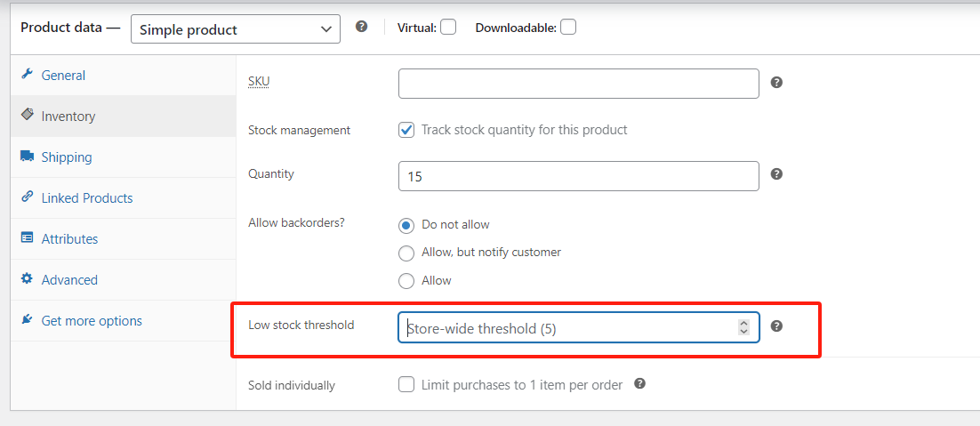Image resolution: width=980 pixels, height=426 pixels.
Task: Open the Linked Products tab
Action: [x=87, y=198]
